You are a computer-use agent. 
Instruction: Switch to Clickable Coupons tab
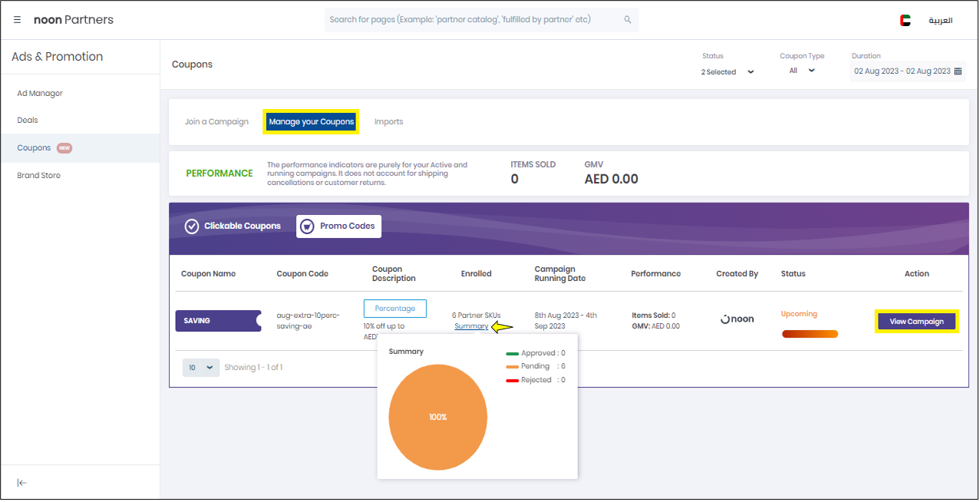pyautogui.click(x=233, y=226)
